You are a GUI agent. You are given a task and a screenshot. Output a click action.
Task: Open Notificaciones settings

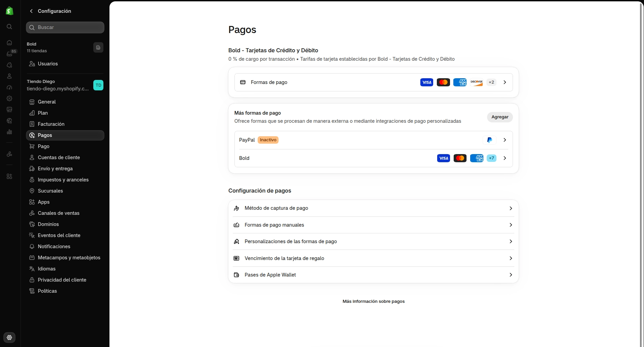click(65, 247)
